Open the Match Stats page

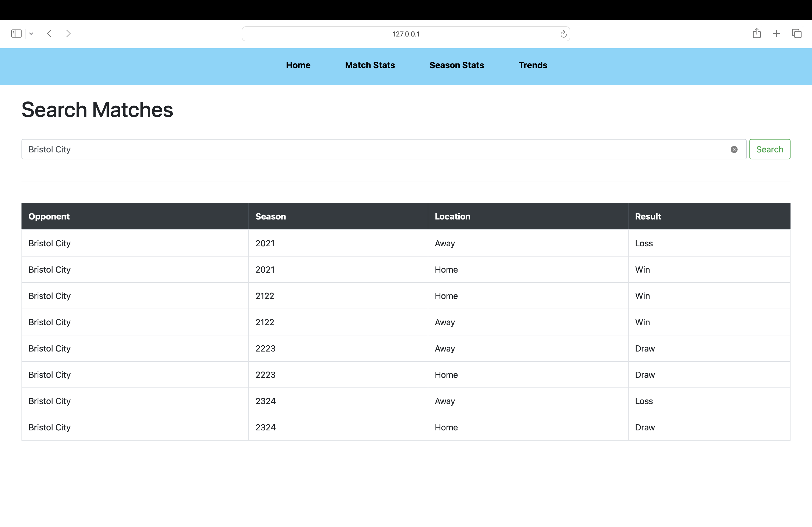tap(369, 65)
